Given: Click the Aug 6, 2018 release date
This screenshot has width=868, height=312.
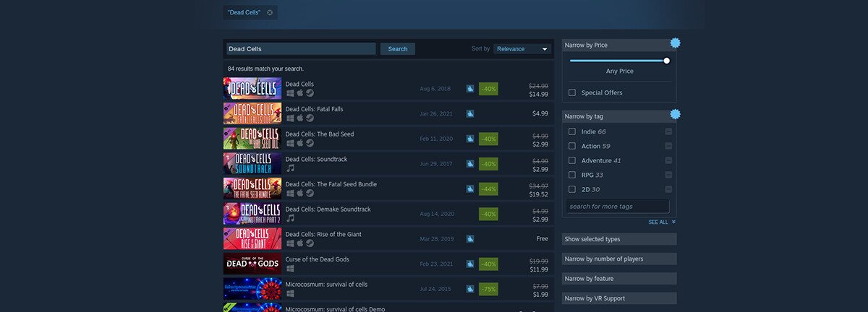Looking at the screenshot, I should [435, 89].
